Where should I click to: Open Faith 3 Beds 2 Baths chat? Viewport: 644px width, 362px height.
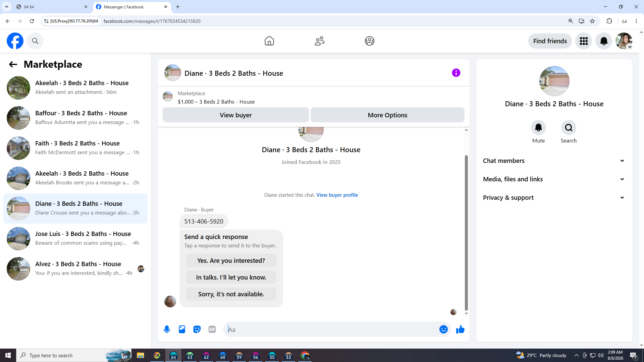[x=75, y=148]
